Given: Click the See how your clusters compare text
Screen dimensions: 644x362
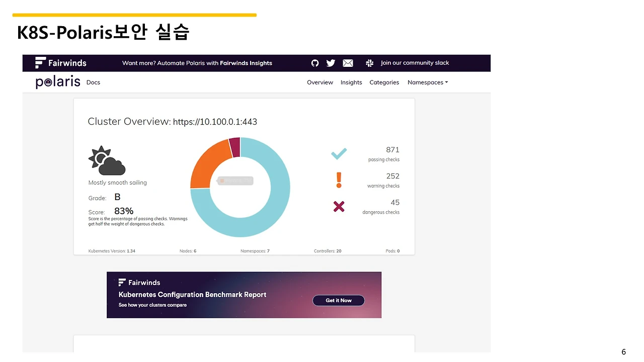Looking at the screenshot, I should pyautogui.click(x=152, y=305).
